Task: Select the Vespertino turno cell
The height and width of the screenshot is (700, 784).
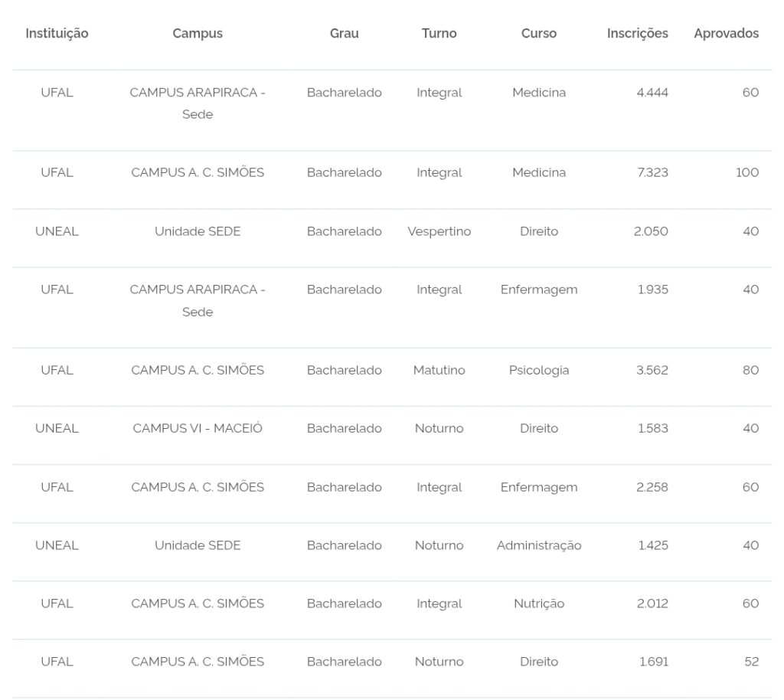Action: click(x=439, y=231)
